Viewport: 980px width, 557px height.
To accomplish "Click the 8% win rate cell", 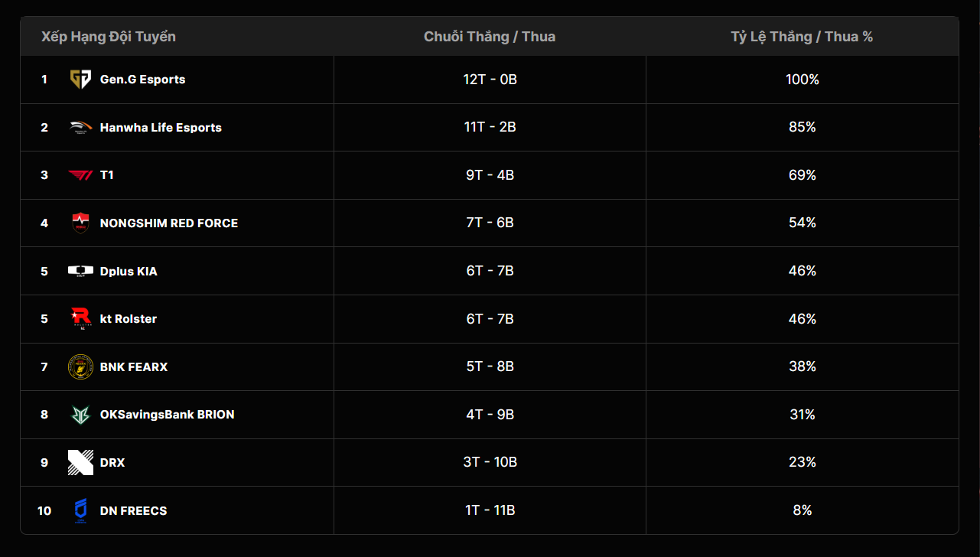I will point(802,510).
